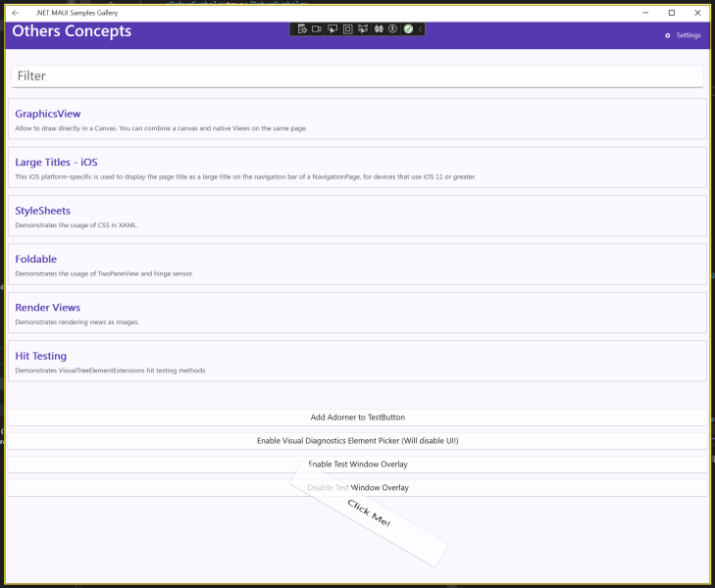Image resolution: width=715 pixels, height=588 pixels.
Task: Open the Large Titles - iOS sample
Action: tap(357, 168)
